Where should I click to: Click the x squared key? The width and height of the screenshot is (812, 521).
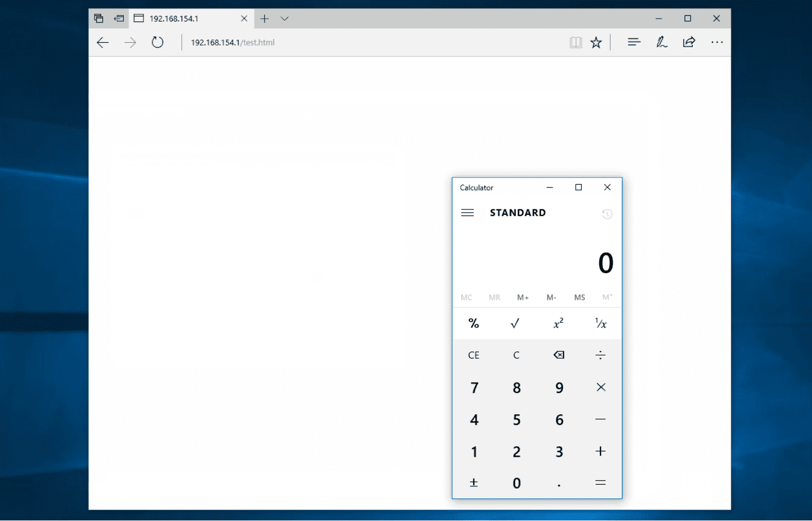click(x=558, y=323)
